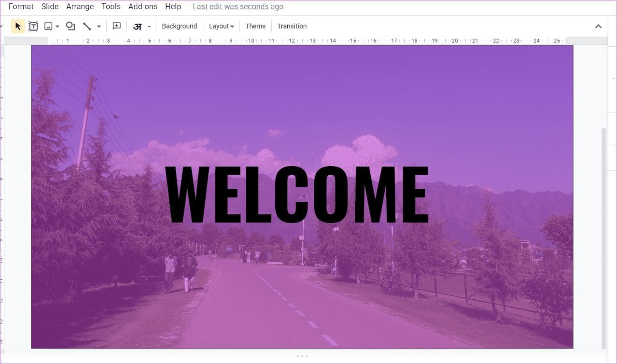Select the Shape tool
The width and height of the screenshot is (617, 364).
pos(70,26)
